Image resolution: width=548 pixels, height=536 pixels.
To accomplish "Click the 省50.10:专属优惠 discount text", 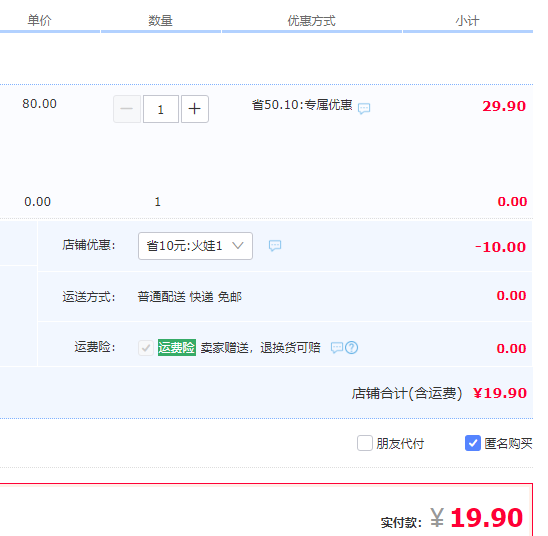I will (x=302, y=105).
